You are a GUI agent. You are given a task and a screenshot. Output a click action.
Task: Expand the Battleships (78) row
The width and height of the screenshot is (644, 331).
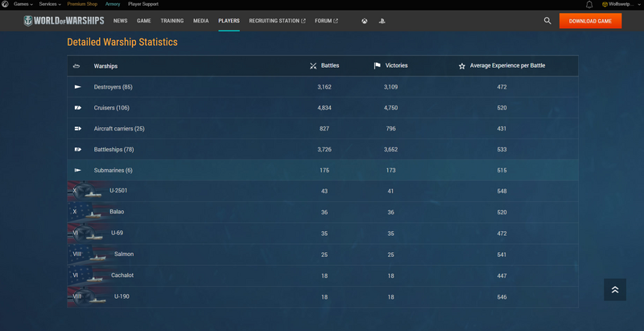[x=114, y=149]
